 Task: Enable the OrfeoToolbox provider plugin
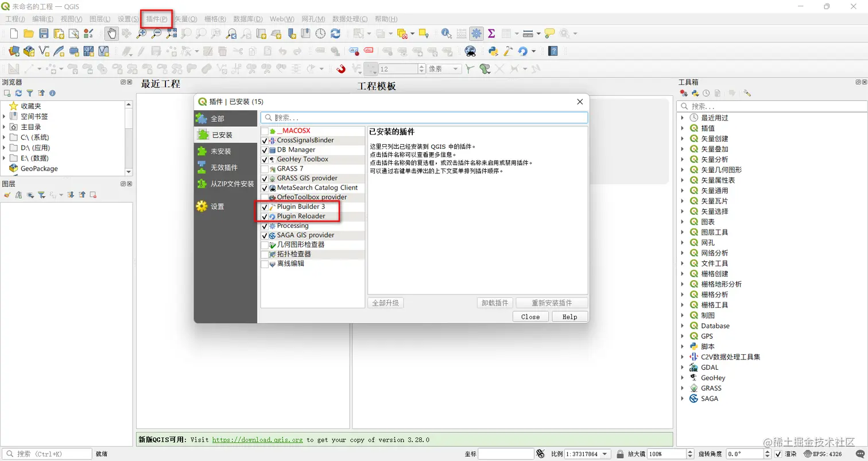(x=265, y=197)
